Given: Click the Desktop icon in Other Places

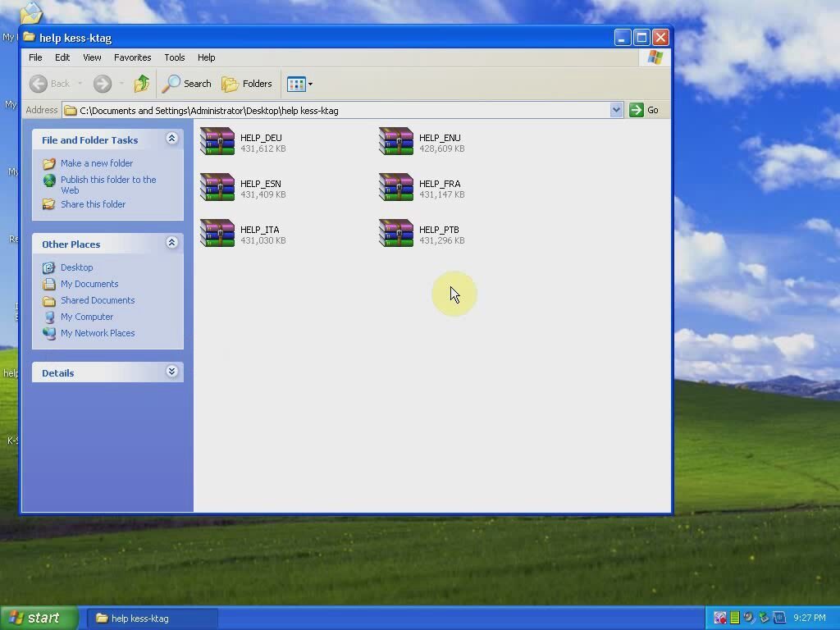Looking at the screenshot, I should (x=49, y=267).
